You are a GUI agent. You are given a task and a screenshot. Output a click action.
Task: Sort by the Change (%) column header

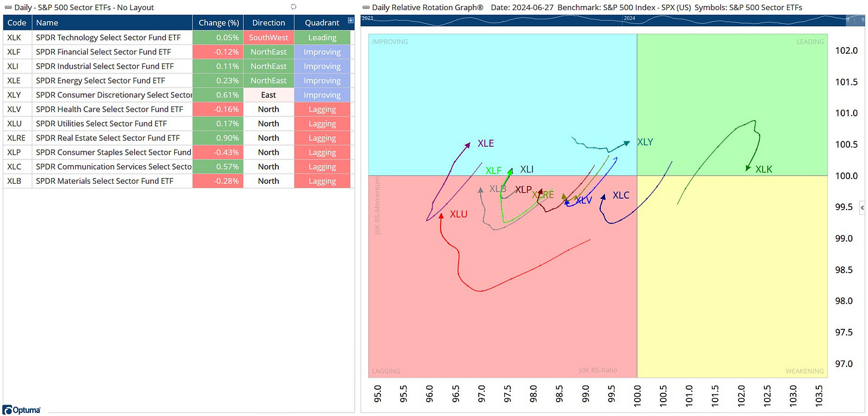(x=218, y=23)
